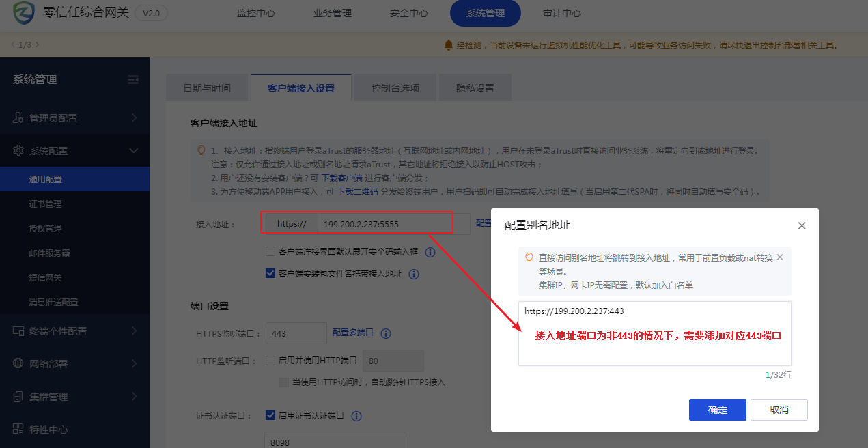Click the 零信任综合网关 logo icon
This screenshot has height=448, width=868.
click(x=24, y=13)
